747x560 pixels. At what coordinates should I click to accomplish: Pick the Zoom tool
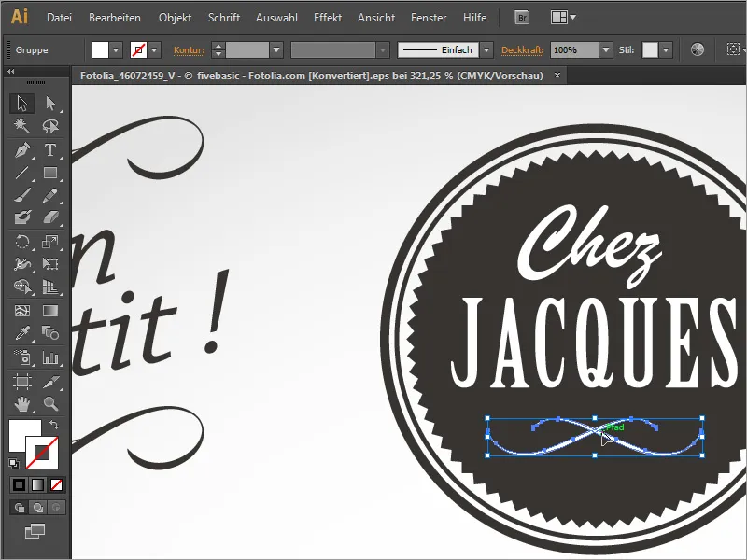50,404
